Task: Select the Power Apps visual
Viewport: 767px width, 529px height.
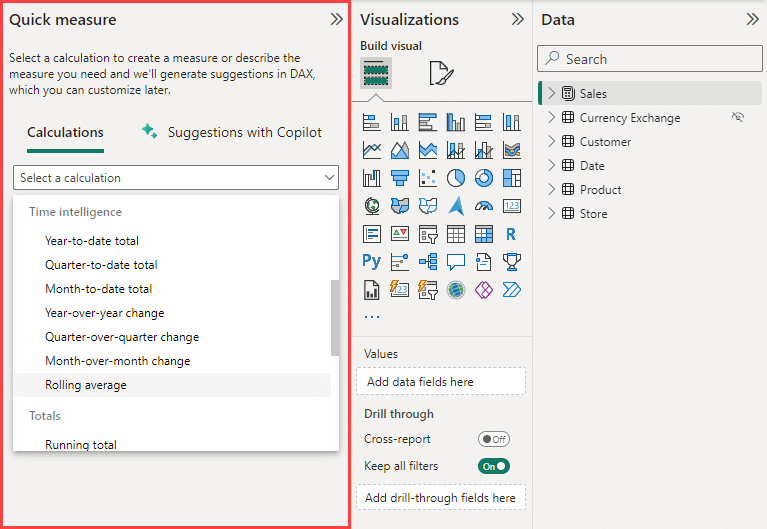Action: coord(484,290)
